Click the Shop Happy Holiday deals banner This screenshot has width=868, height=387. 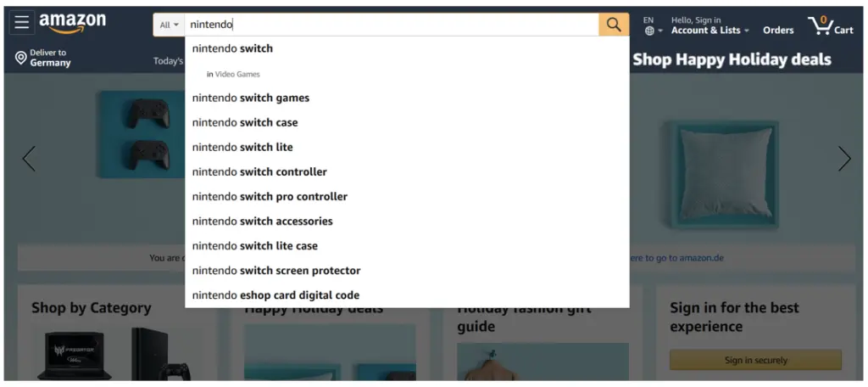pos(732,59)
